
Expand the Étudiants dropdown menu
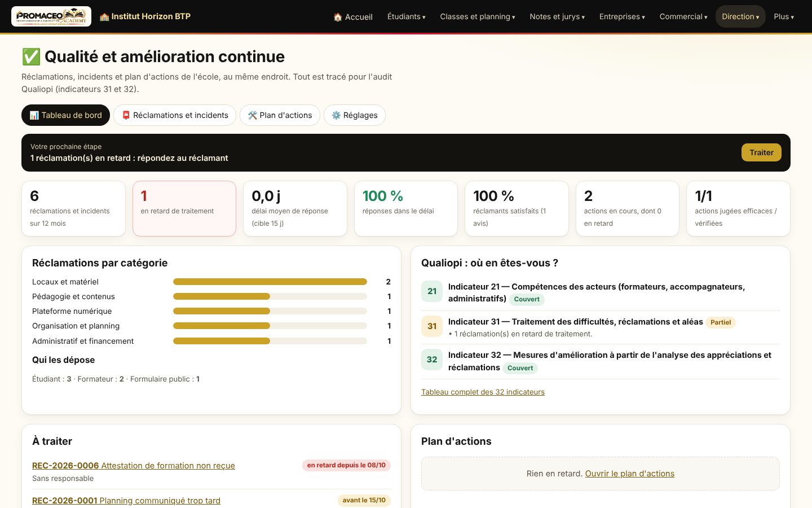pos(407,16)
